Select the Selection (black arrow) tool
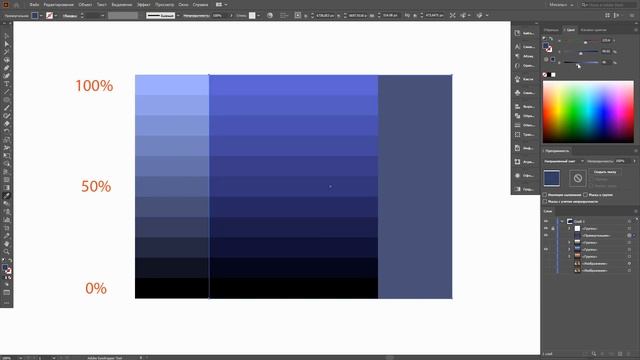This screenshot has height=360, width=640. coord(7,36)
